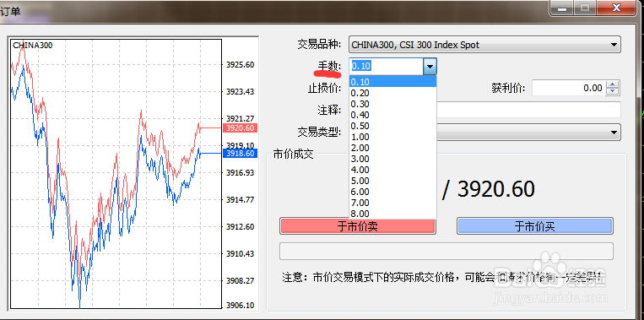The height and width of the screenshot is (320, 644).
Task: Select 0.10 in the volume list
Action: pos(392,82)
